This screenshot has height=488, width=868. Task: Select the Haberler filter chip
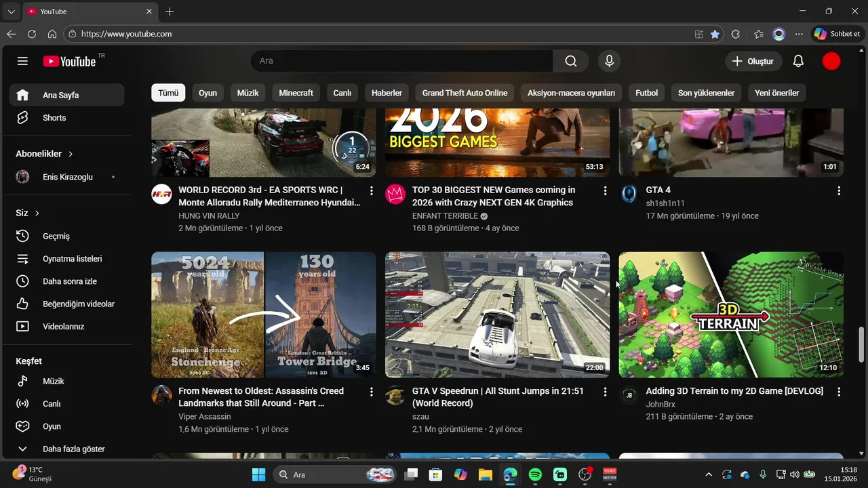[x=387, y=93]
